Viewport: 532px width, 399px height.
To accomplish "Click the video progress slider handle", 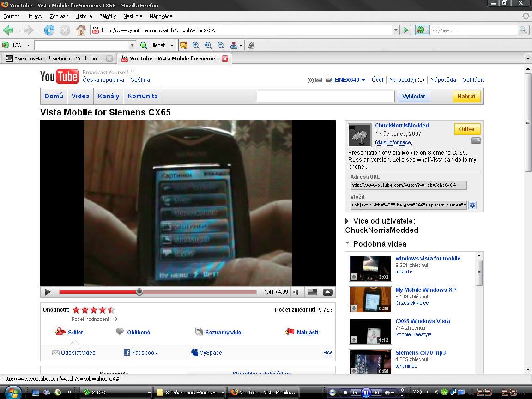I will click(x=139, y=292).
